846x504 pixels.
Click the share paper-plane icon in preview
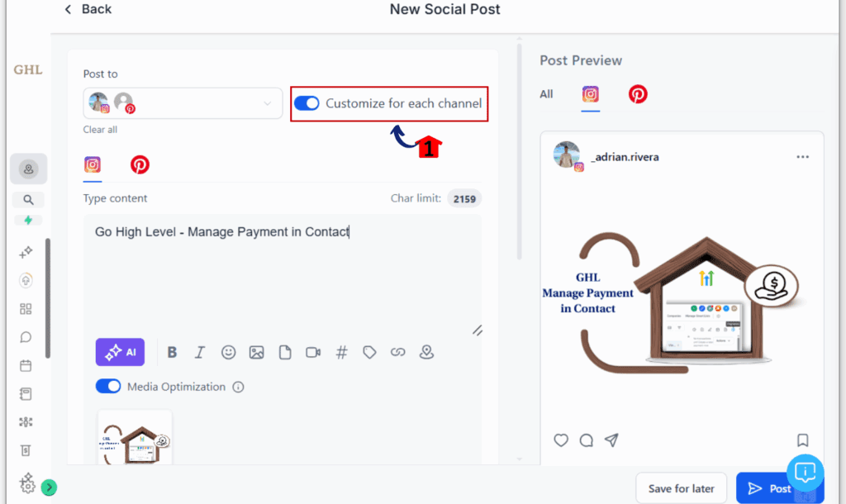click(x=611, y=440)
